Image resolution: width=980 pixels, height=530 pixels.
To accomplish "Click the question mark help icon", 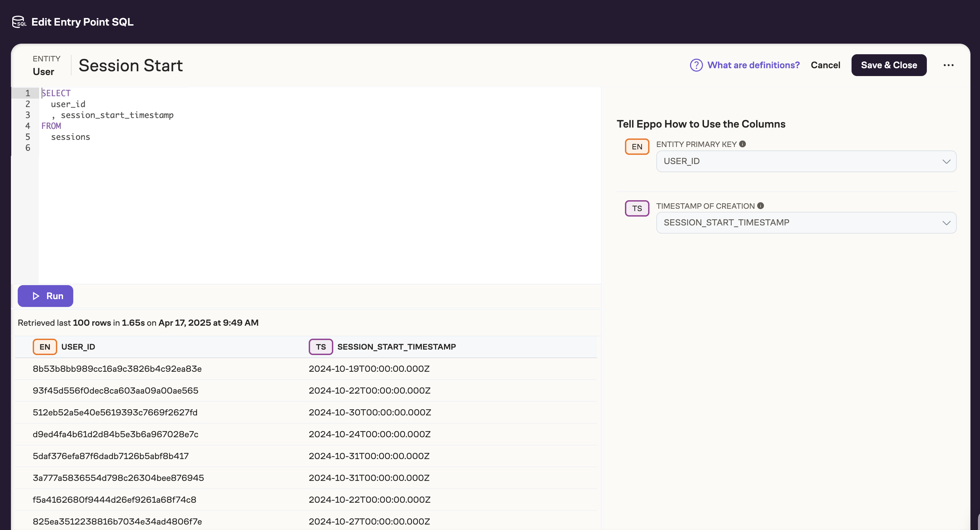I will point(696,65).
